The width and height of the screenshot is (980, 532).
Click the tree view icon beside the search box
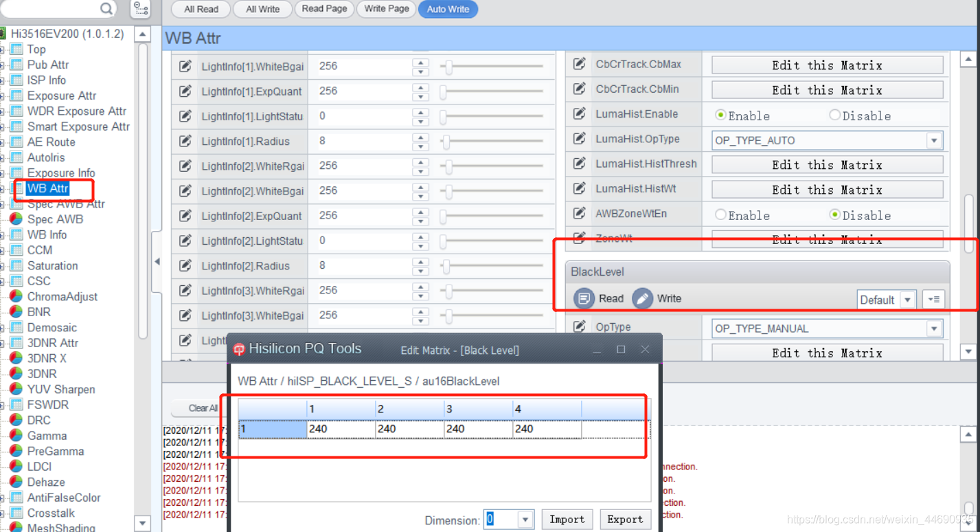tap(141, 8)
